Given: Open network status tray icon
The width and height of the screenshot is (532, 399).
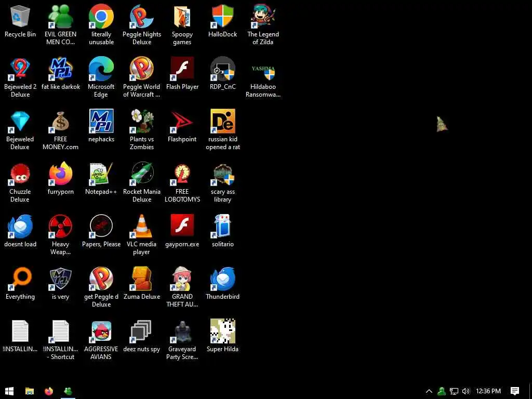Looking at the screenshot, I should (x=454, y=391).
